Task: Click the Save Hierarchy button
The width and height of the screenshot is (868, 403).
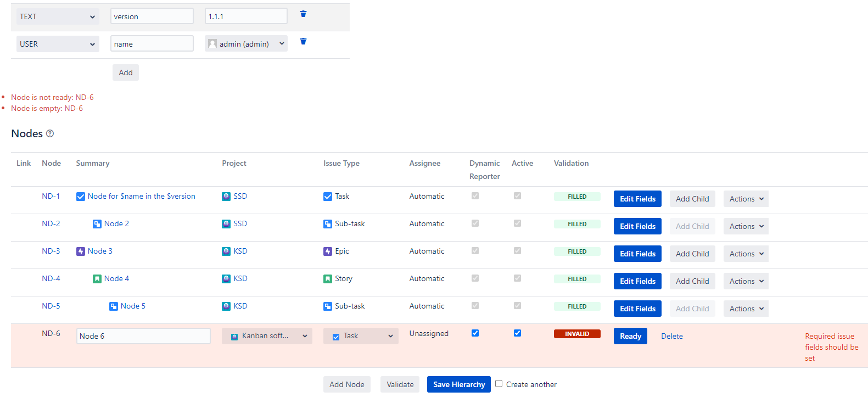Action: pos(458,384)
